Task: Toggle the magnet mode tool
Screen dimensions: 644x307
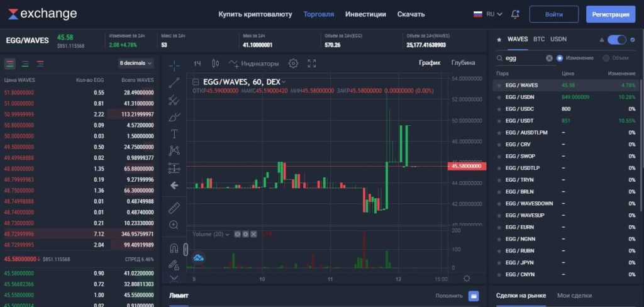Action: [x=174, y=248]
